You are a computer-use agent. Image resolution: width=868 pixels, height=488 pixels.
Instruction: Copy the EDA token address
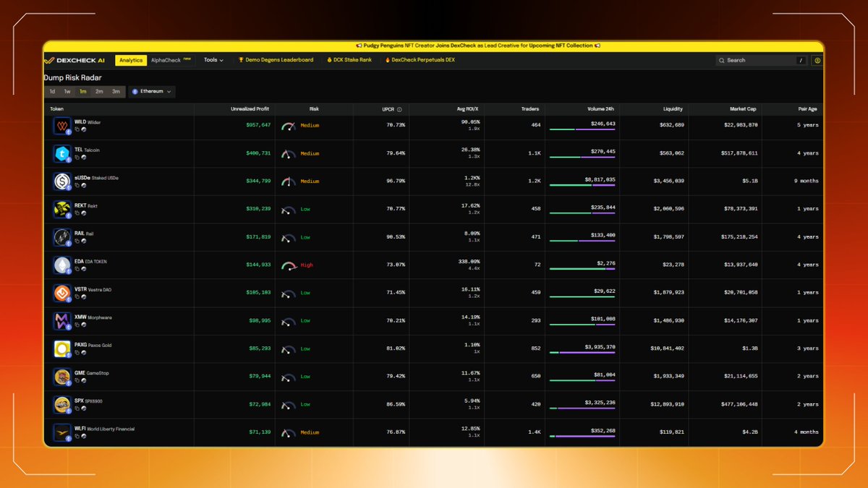pyautogui.click(x=77, y=268)
